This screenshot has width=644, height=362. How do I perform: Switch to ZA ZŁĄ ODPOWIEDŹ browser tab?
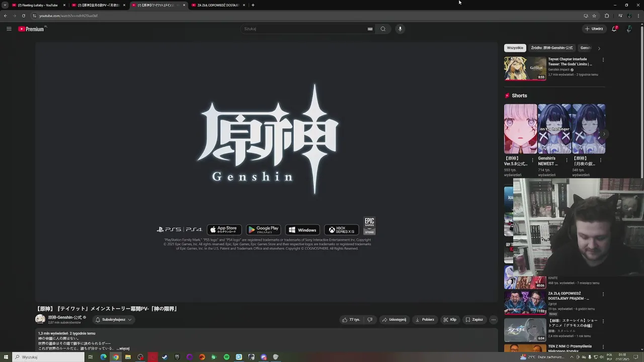(217, 5)
